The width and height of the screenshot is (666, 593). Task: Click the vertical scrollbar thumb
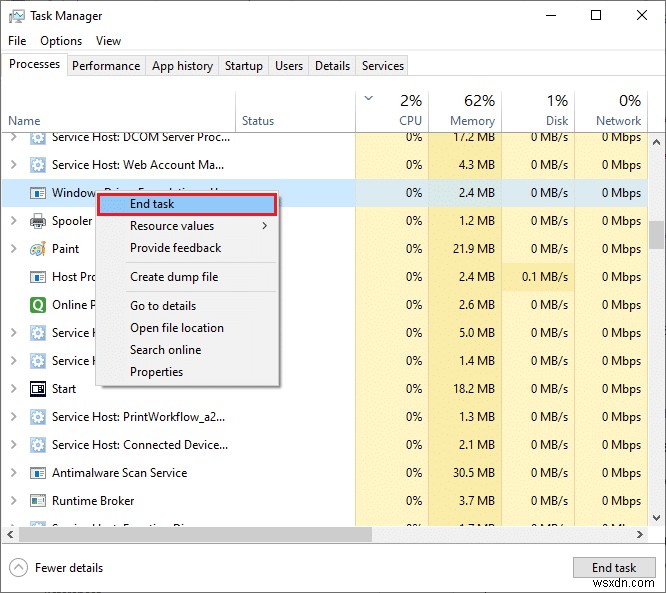pos(656,235)
